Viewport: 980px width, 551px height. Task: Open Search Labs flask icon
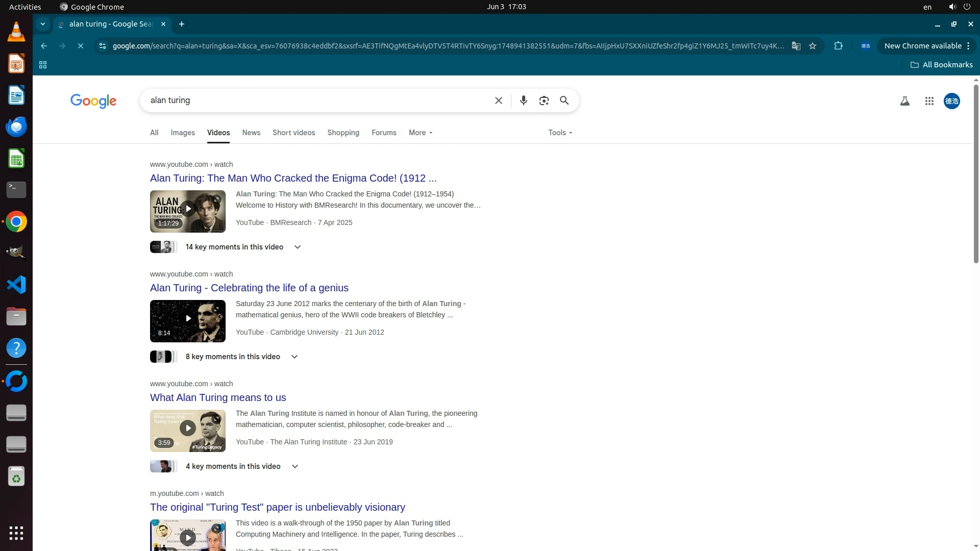coord(904,101)
